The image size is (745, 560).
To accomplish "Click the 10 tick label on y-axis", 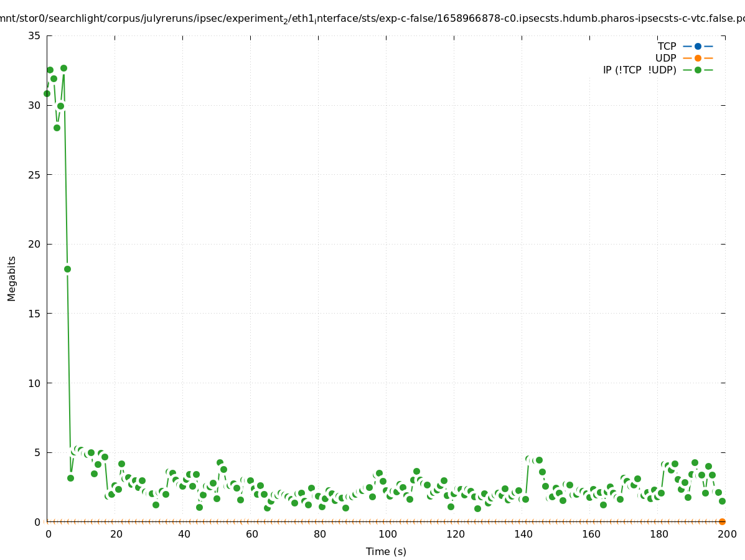I will pyautogui.click(x=35, y=383).
